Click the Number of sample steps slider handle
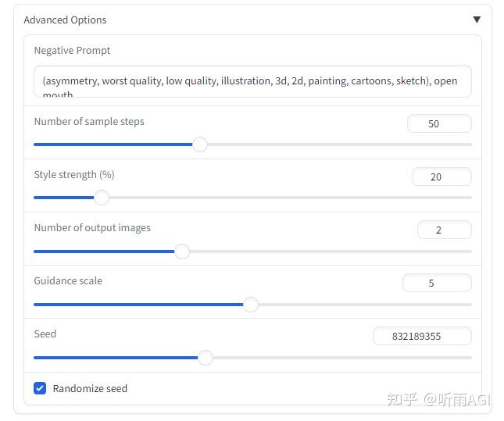This screenshot has height=421, width=504. 200,144
